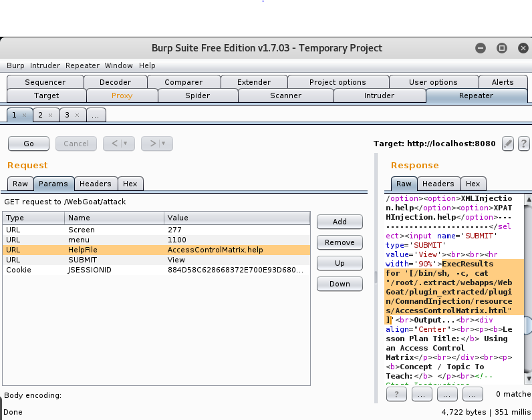532x420 pixels.
Task: Close Repeater tab 2 with its x
Action: coord(51,116)
